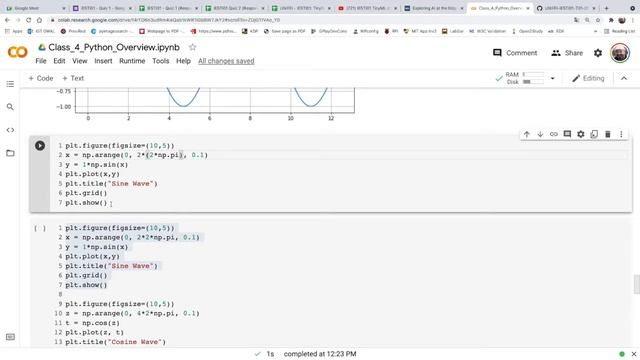Move cell down with arrow icon
Image resolution: width=640 pixels, height=360 pixels.
tap(540, 134)
